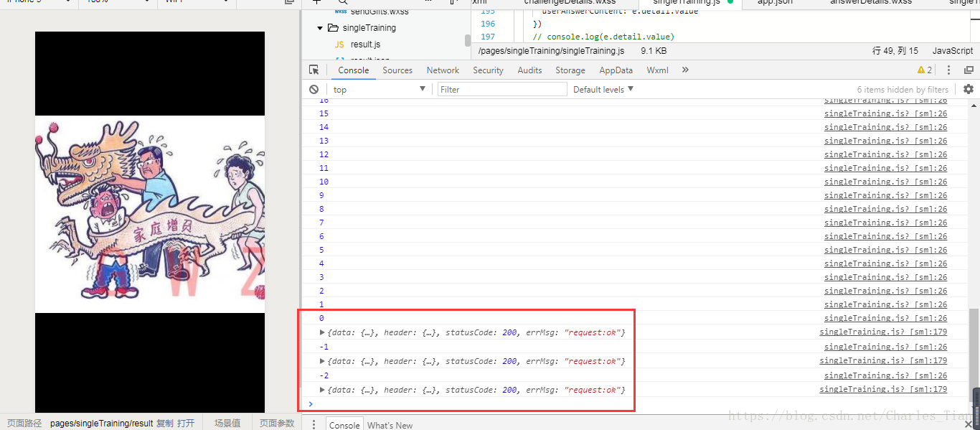Open singleTraining.js:179 link after value -1
The image size is (980, 430).
pyautogui.click(x=883, y=360)
